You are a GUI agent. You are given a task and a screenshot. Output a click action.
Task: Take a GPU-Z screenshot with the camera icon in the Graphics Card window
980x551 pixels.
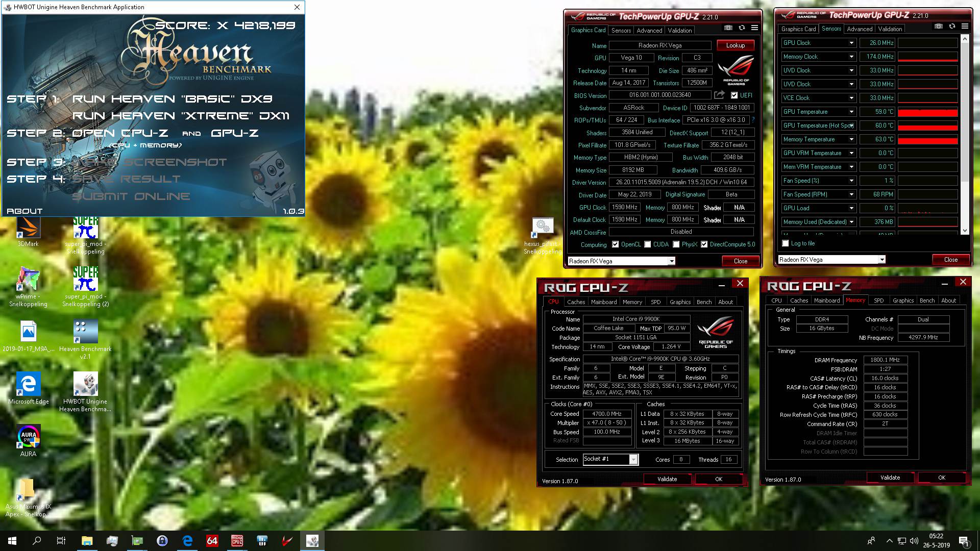(728, 28)
